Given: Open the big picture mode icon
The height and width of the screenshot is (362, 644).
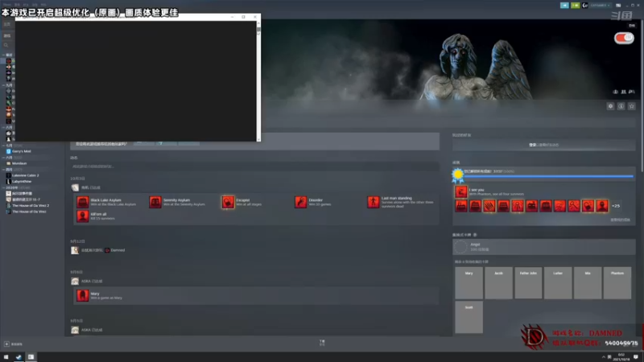Looking at the screenshot, I should (x=618, y=6).
